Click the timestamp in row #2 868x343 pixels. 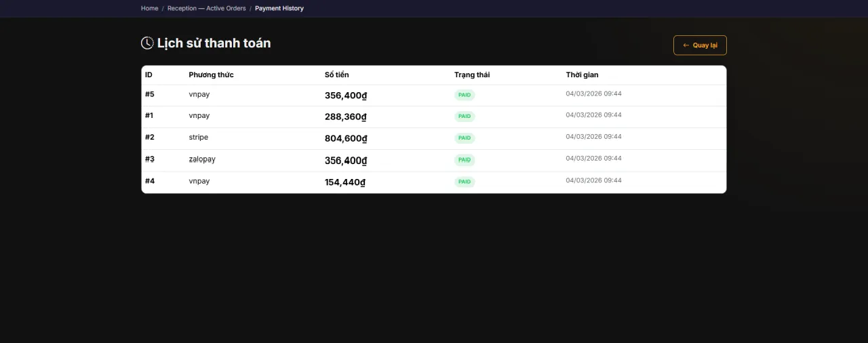(594, 137)
